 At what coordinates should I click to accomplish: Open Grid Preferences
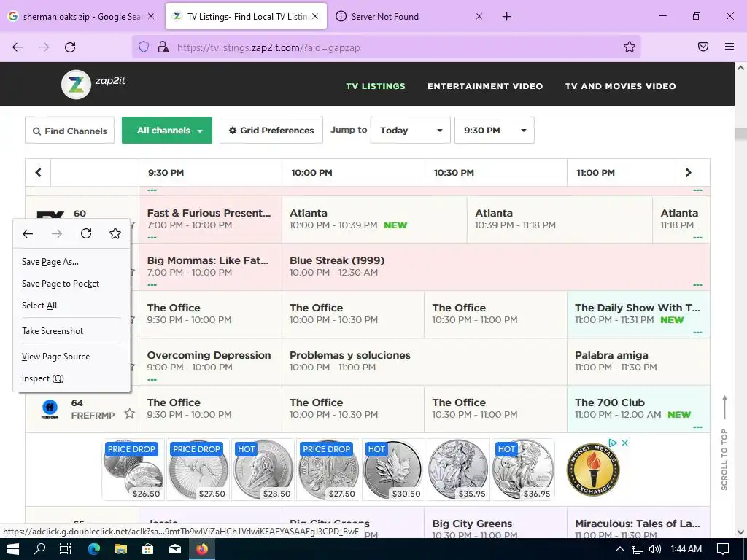271,131
